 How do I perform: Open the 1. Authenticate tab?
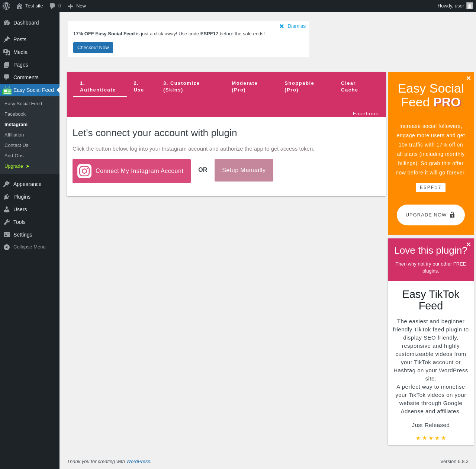pyautogui.click(x=100, y=87)
